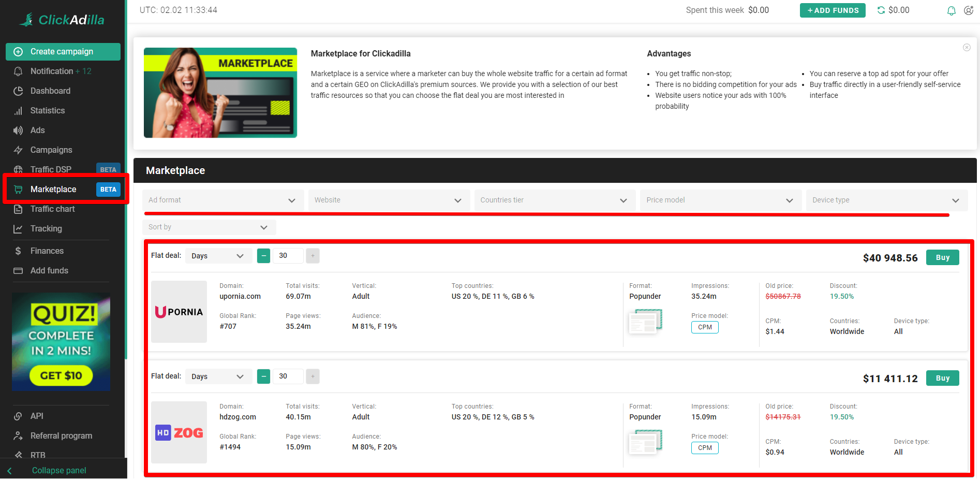Select Days dropdown in upornia.com flat deal
The width and height of the screenshot is (980, 479).
click(218, 256)
